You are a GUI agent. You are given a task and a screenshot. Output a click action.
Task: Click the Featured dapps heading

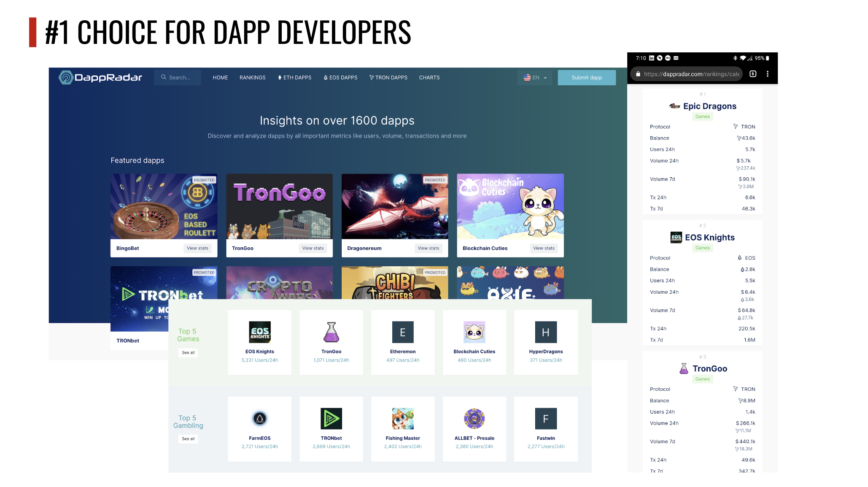point(137,160)
